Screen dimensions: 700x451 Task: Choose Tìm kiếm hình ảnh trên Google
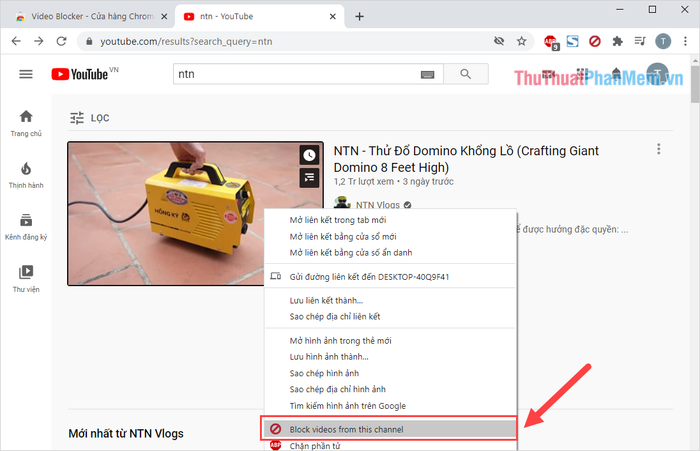pyautogui.click(x=391, y=406)
